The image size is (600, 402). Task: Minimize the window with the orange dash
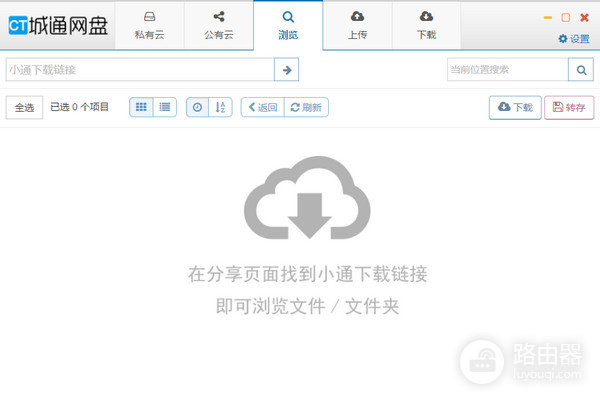pos(548,18)
